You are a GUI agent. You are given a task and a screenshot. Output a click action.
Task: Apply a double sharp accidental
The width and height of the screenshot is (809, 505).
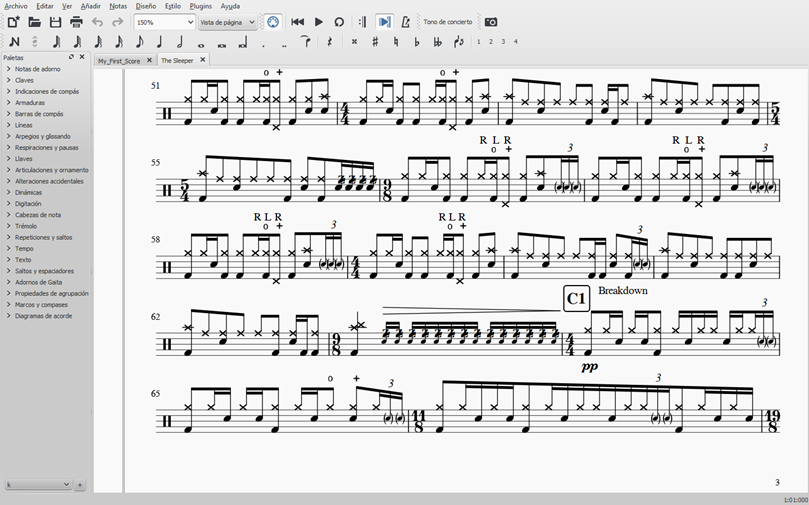click(354, 42)
